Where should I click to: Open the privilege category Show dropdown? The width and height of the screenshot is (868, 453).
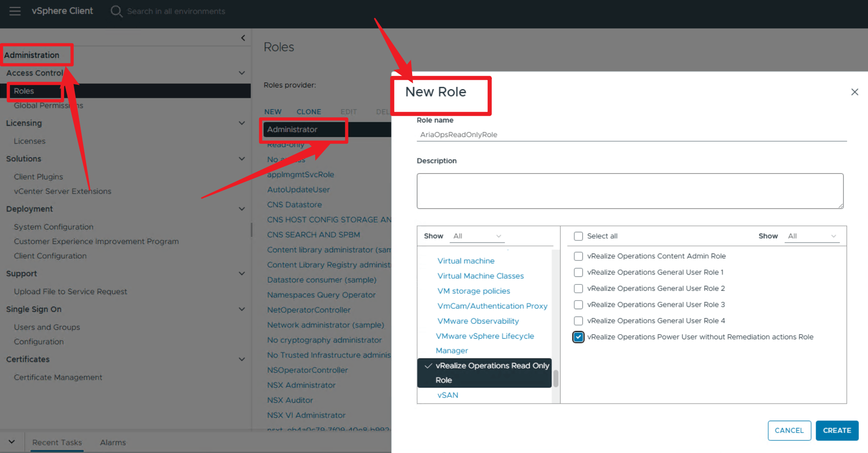477,236
